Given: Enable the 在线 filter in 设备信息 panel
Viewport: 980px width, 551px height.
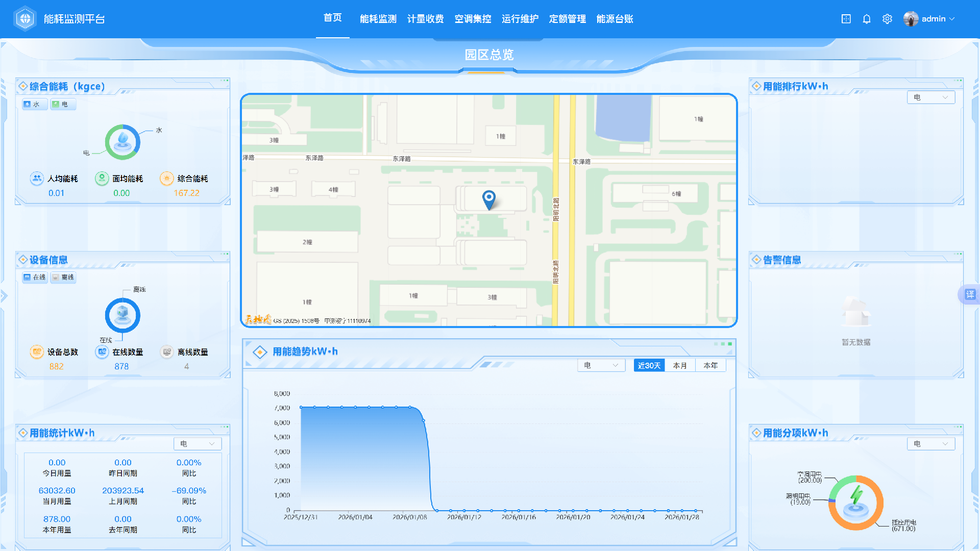Looking at the screenshot, I should tap(34, 277).
